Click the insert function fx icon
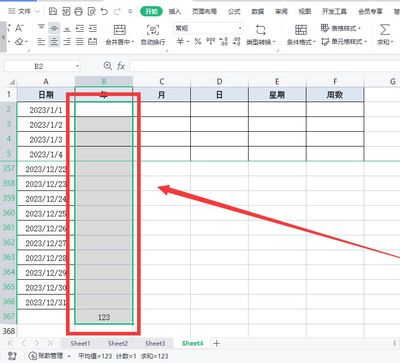The width and height of the screenshot is (400, 363). click(121, 66)
